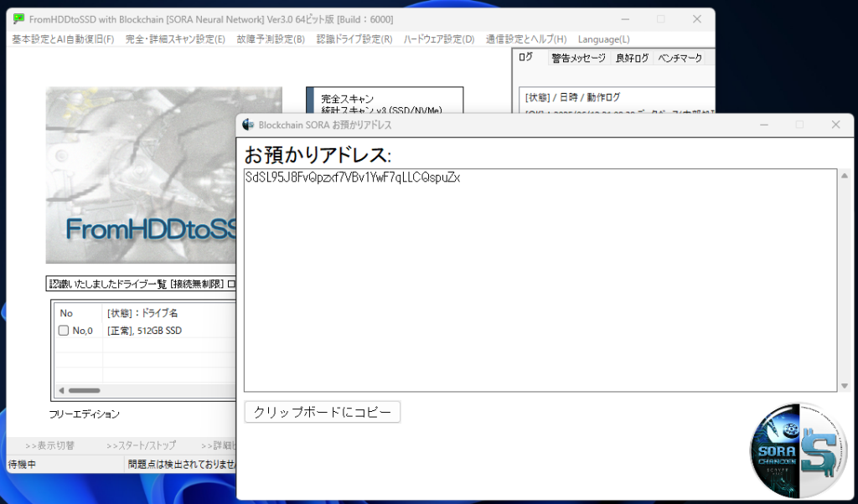Minimize the Blockchain SORA dialog
The width and height of the screenshot is (858, 504).
coord(764,125)
